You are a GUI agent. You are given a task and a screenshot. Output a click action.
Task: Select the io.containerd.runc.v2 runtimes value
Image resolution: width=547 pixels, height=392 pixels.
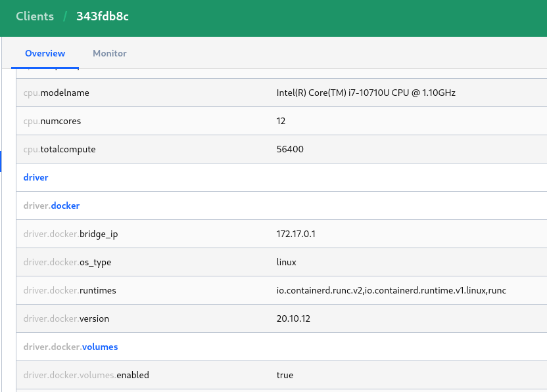click(391, 290)
